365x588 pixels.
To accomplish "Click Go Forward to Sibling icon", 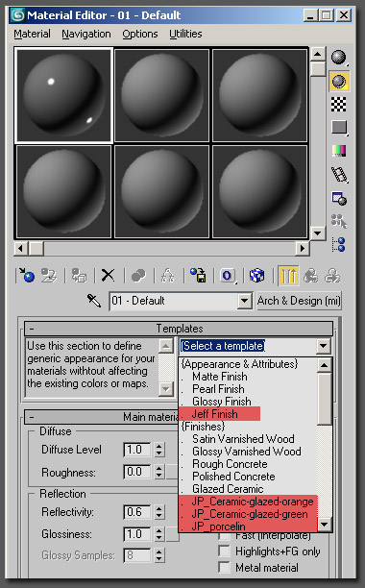I will (x=332, y=276).
